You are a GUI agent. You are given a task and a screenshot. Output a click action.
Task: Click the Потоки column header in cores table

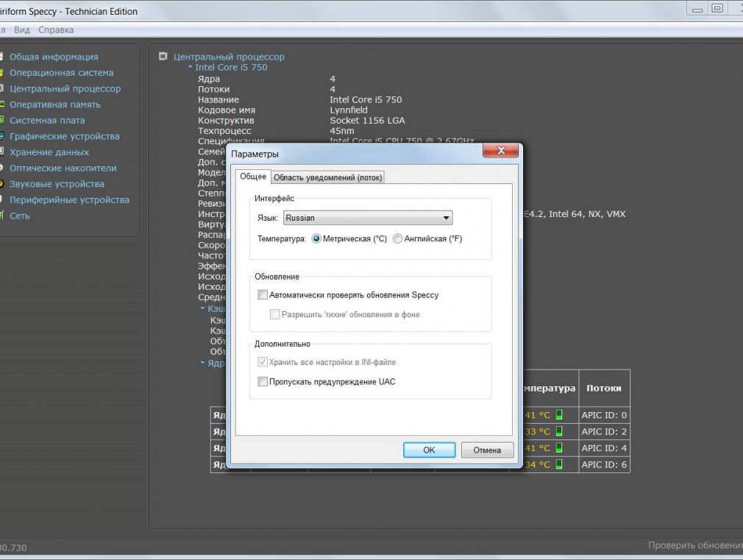tap(604, 388)
